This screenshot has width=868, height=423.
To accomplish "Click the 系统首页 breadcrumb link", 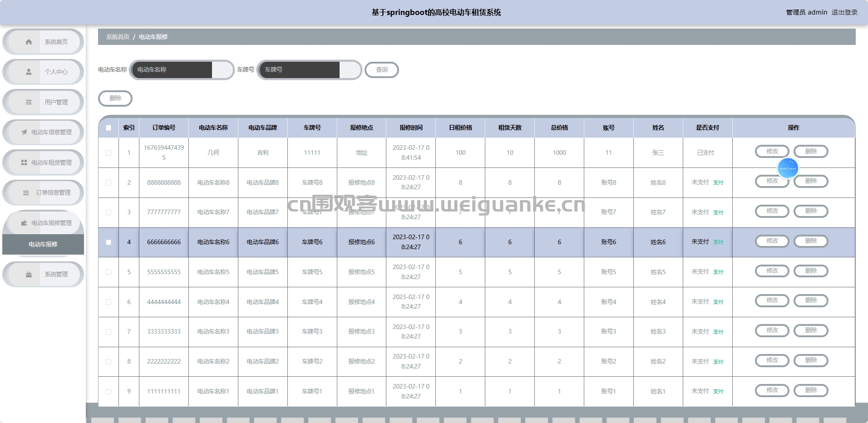I will (x=118, y=37).
